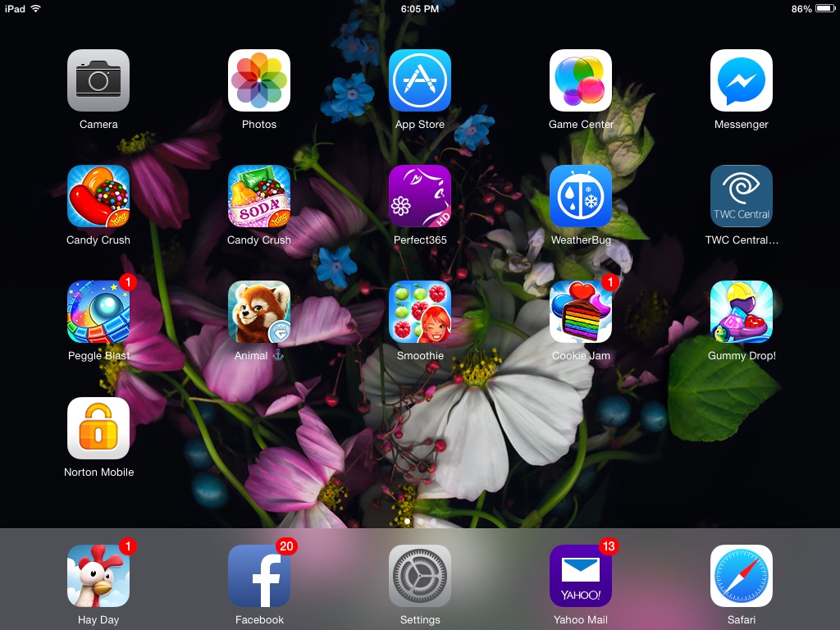The image size is (840, 630).
Task: Open the WeatherBug app
Action: tap(580, 196)
